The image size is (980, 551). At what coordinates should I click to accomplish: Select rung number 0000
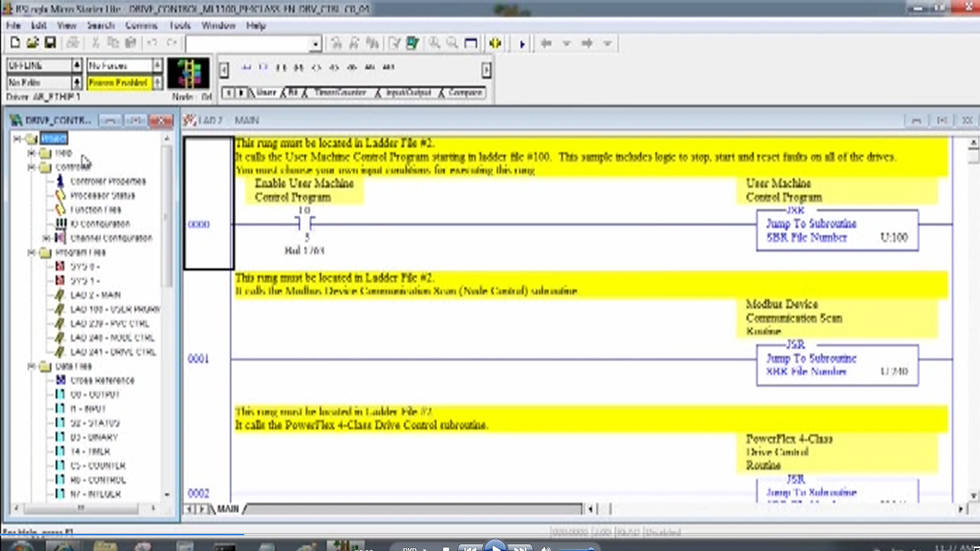tap(198, 224)
